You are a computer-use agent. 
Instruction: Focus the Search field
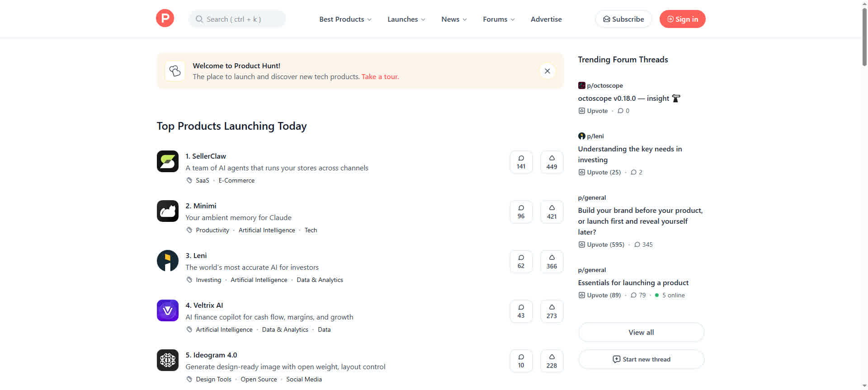(237, 19)
